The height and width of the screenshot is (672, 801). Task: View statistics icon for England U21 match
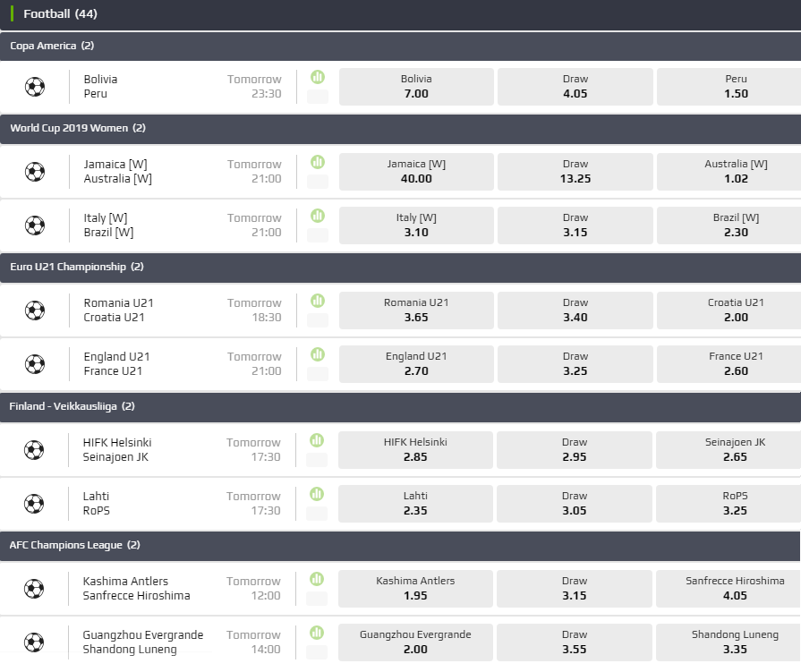[x=318, y=355]
